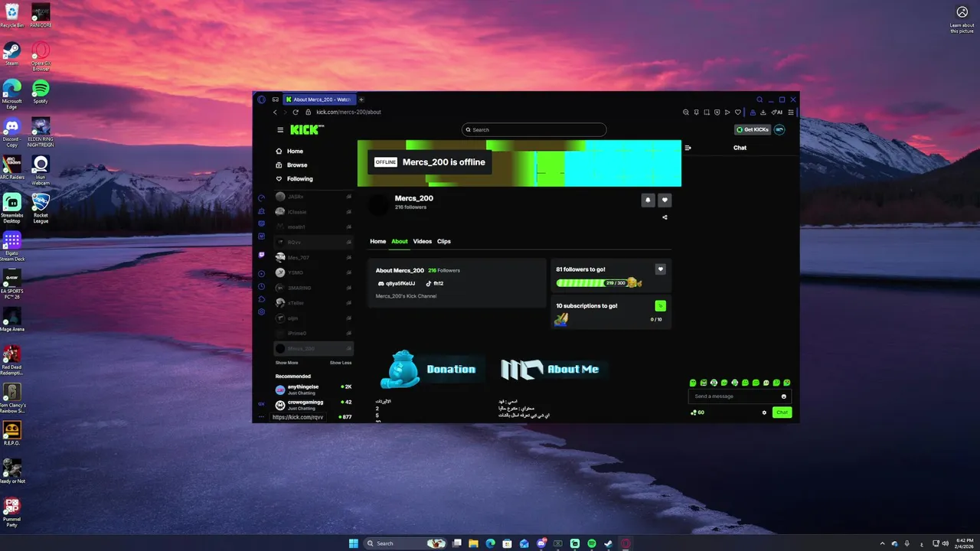Switch to the channel Home tab
This screenshot has width=980, height=551.
pyautogui.click(x=377, y=241)
